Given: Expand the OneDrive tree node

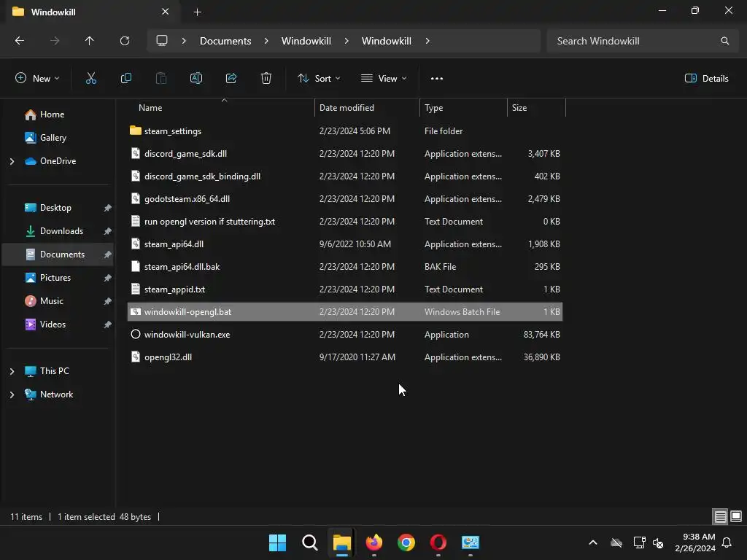Looking at the screenshot, I should 12,161.
